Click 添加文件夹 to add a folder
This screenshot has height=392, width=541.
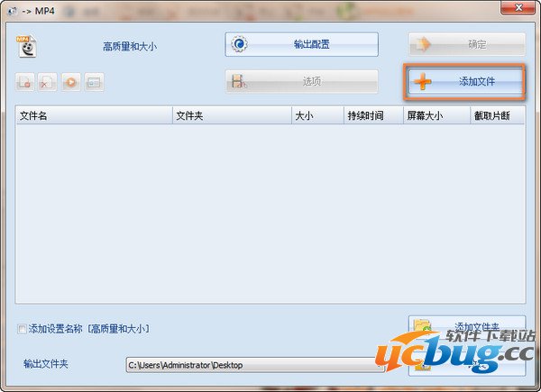pyautogui.click(x=467, y=326)
